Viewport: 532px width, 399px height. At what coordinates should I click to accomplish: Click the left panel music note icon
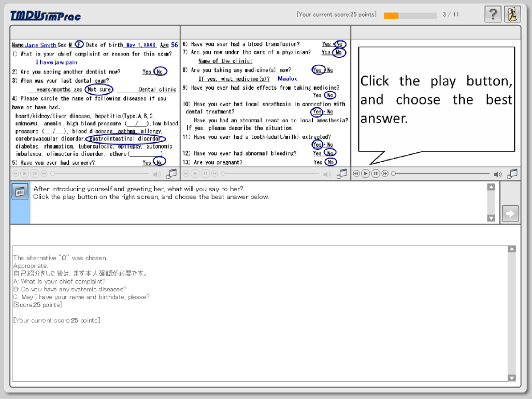point(172,174)
